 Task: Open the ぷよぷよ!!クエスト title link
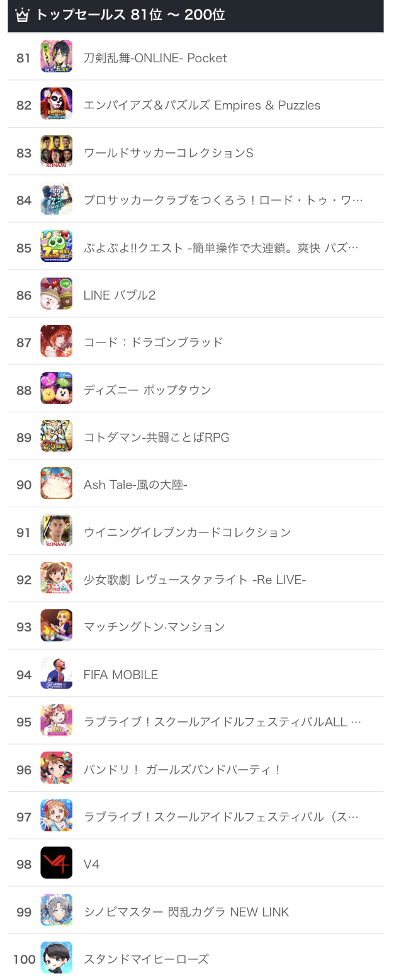[x=221, y=248]
